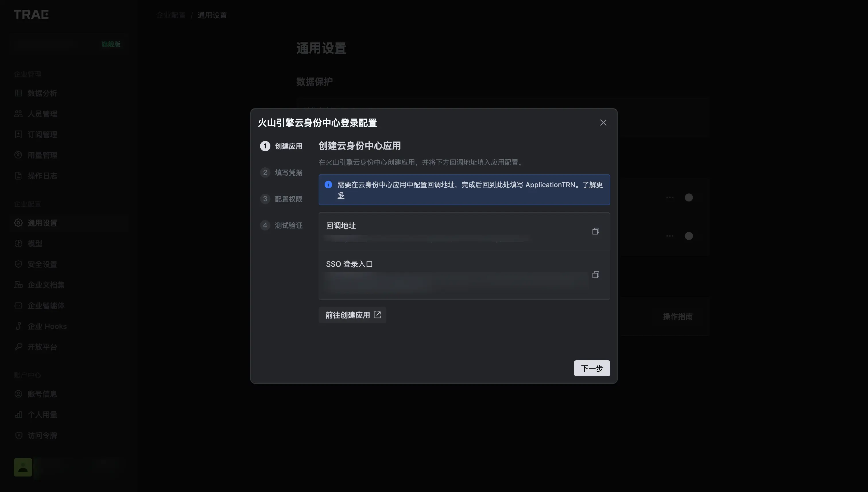Click the 企业文档集 icon
Screen dimensions: 868x492
pyautogui.click(x=18, y=285)
